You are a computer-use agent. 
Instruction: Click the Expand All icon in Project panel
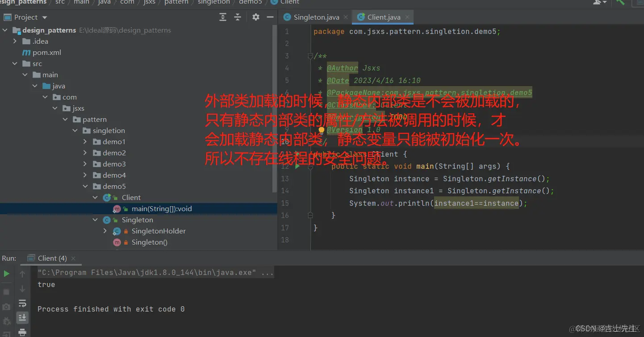pos(223,17)
